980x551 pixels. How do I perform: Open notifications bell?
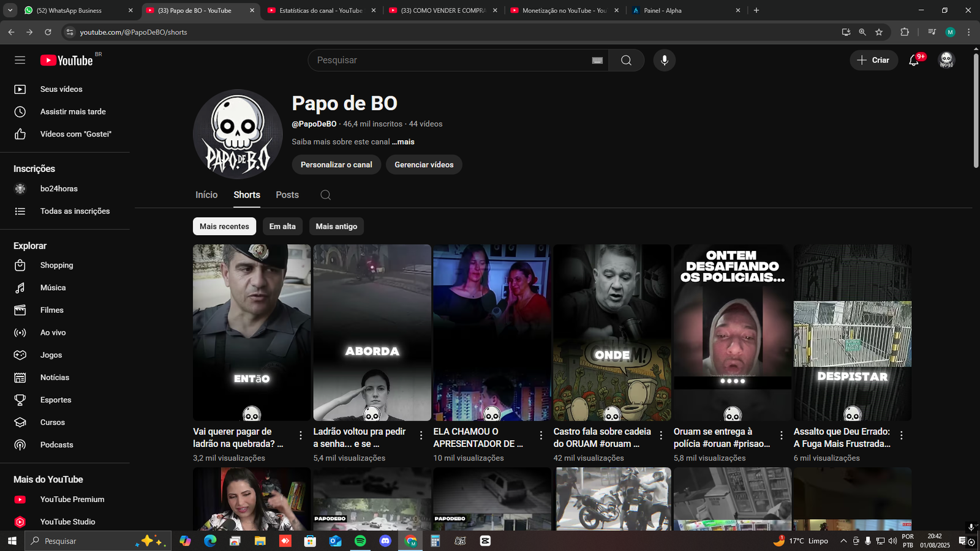914,60
